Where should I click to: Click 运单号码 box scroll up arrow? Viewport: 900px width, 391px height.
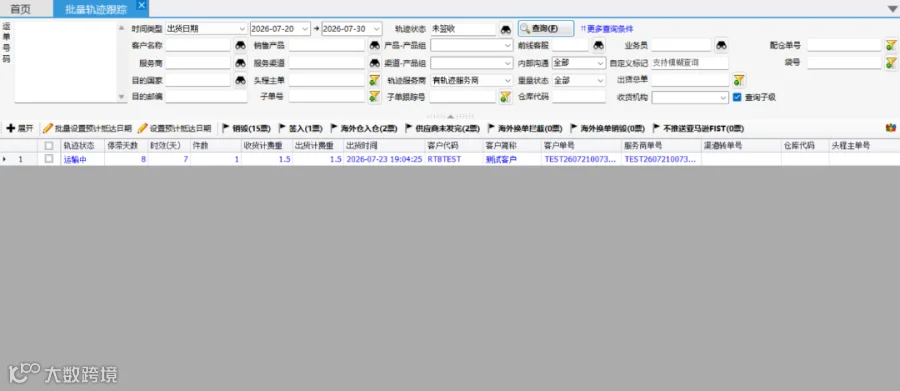point(121,28)
